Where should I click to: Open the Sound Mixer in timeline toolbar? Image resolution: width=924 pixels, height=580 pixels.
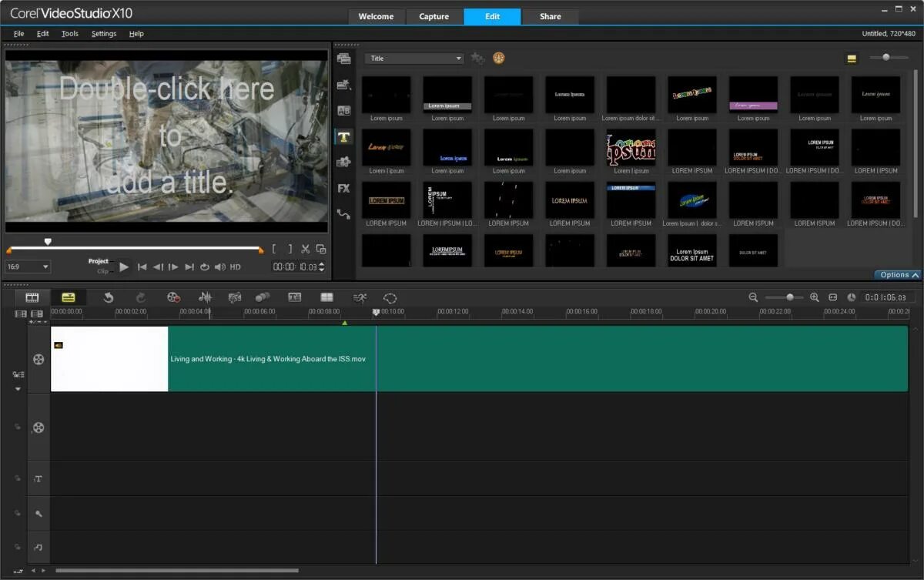click(x=205, y=297)
